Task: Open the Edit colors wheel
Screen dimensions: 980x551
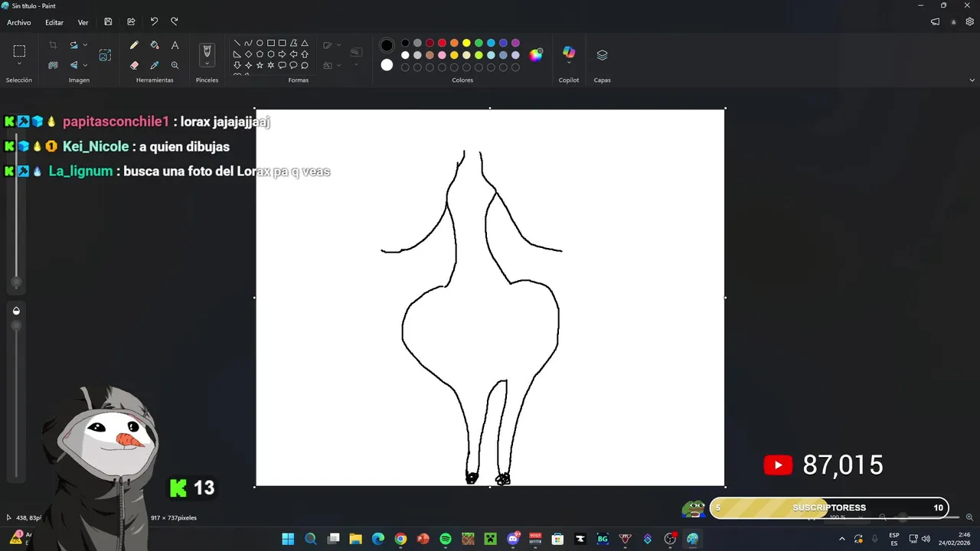Action: [x=536, y=54]
